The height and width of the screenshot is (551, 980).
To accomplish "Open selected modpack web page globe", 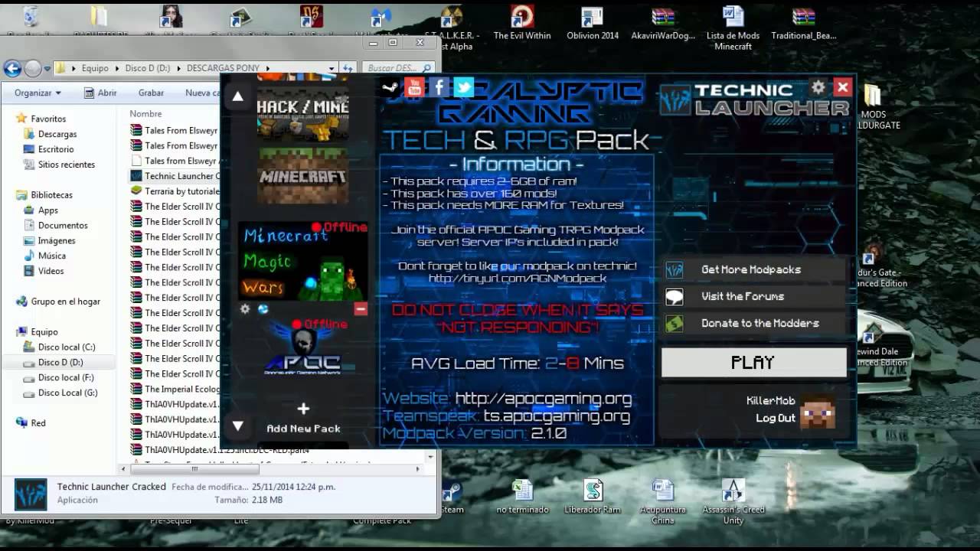I will pyautogui.click(x=263, y=309).
